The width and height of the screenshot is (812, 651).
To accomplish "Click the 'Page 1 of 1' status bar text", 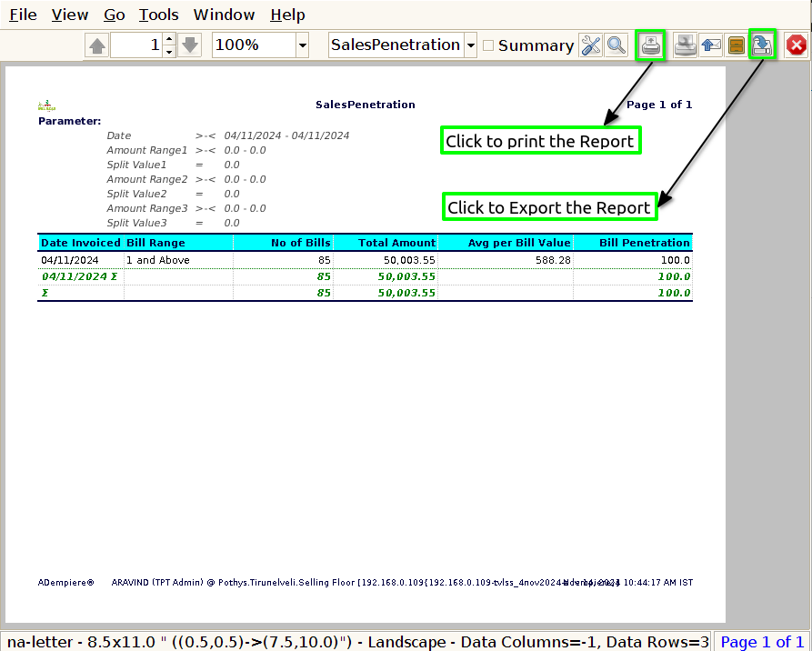I will click(762, 642).
